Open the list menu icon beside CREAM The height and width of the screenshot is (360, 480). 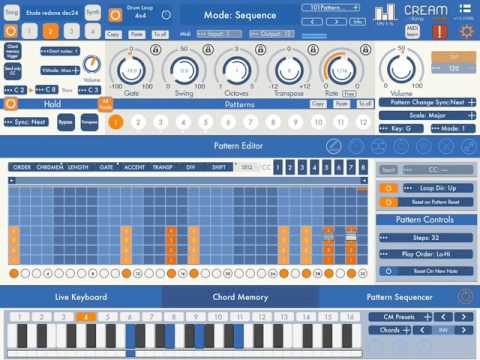pyautogui.click(x=465, y=9)
